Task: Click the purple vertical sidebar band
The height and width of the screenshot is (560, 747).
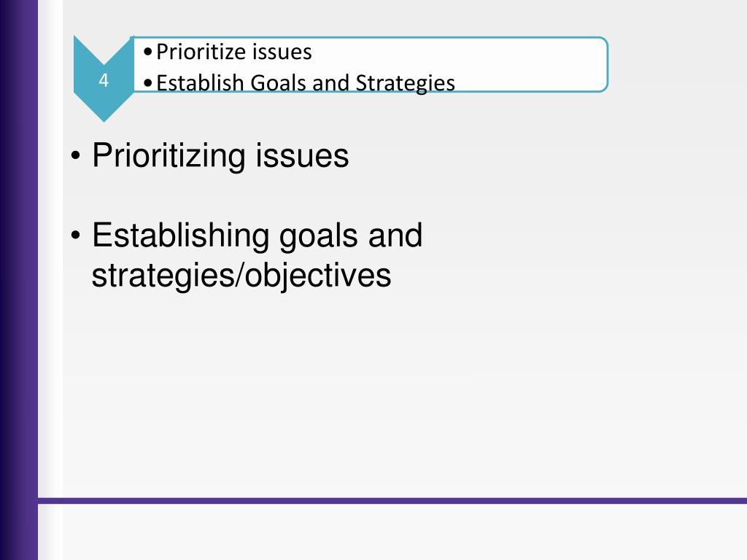Action: click(x=19, y=280)
